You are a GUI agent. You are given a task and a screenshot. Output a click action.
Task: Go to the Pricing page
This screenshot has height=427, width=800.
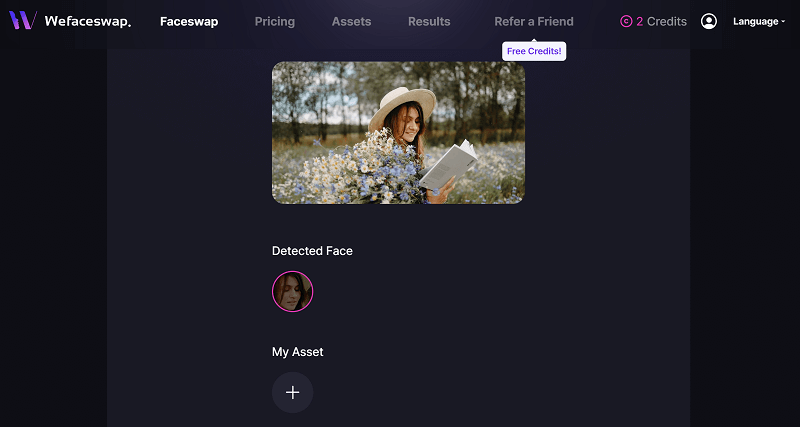pos(275,21)
